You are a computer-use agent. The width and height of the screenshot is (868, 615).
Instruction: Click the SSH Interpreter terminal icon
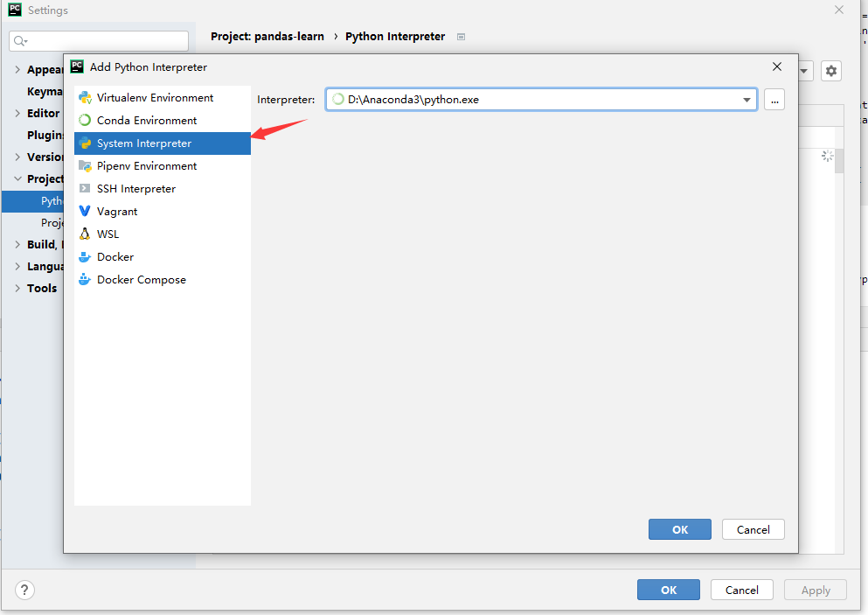[85, 188]
